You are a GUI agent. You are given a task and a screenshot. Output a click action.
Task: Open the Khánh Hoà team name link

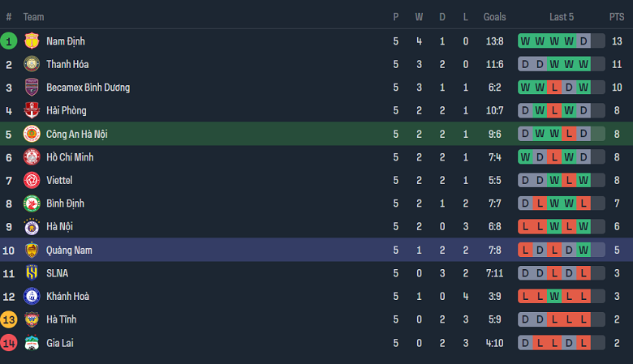pyautogui.click(x=67, y=297)
